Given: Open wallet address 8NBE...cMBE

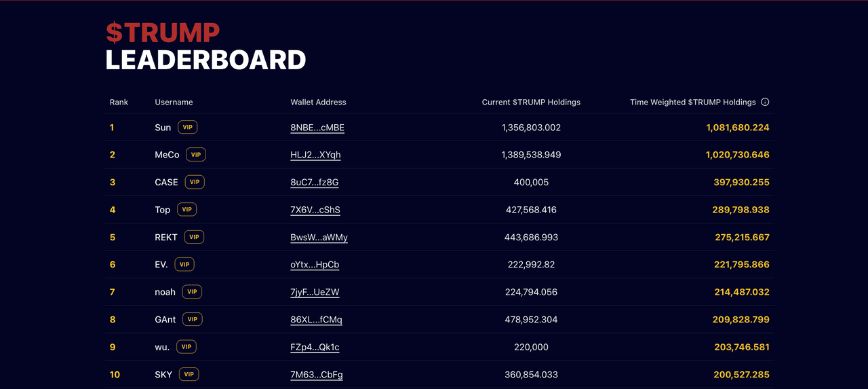Looking at the screenshot, I should point(317,128).
